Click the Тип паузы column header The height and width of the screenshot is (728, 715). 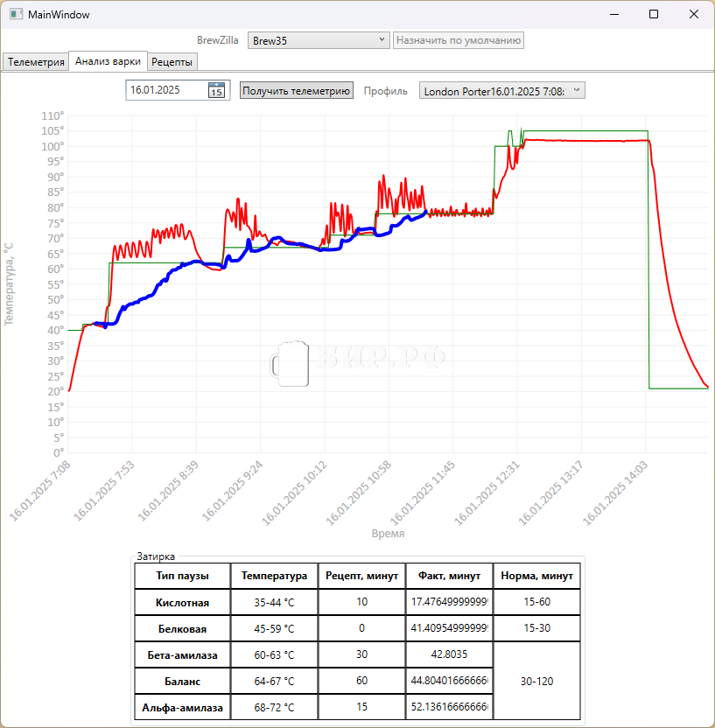pyautogui.click(x=182, y=576)
